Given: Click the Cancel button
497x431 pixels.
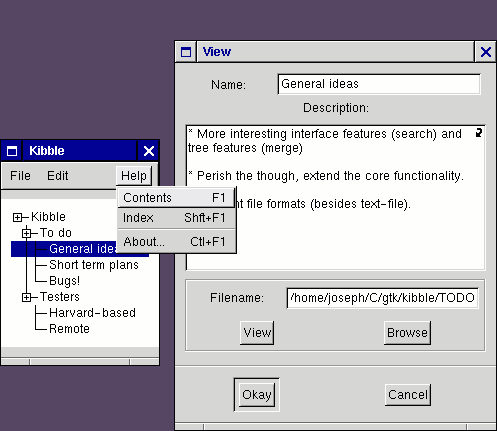Looking at the screenshot, I should 408,395.
